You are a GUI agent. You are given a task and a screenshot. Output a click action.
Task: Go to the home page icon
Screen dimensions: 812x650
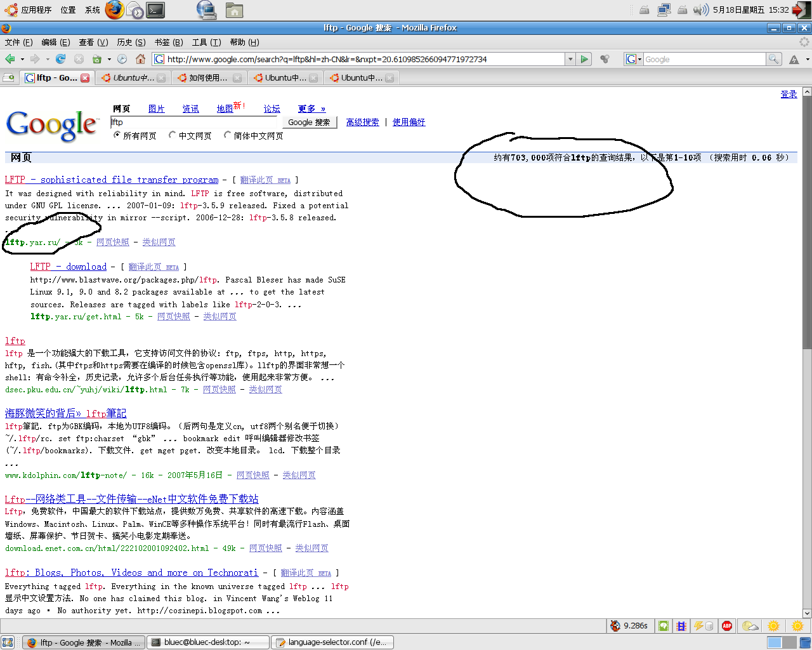[x=141, y=59]
